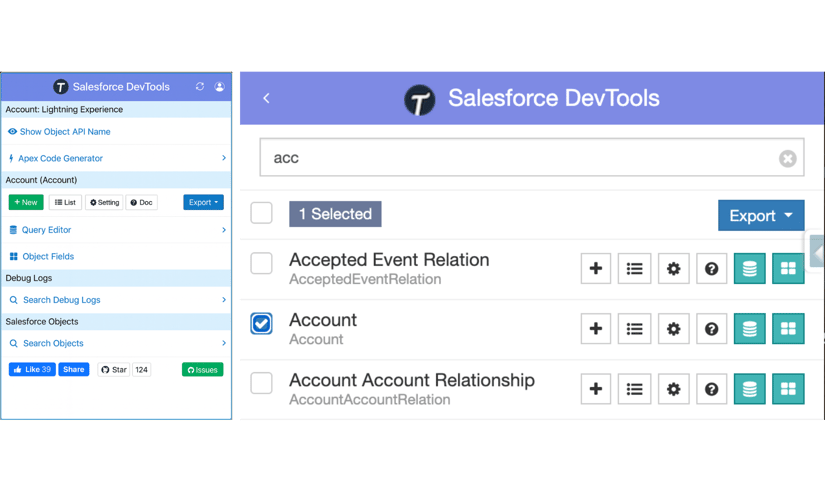825x492 pixels.
Task: Open settings gear for Accepted Event Relation
Action: coord(673,268)
